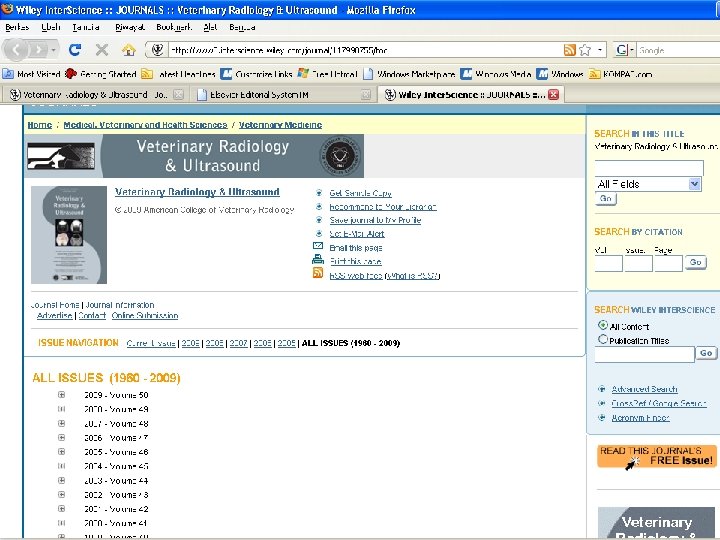
Task: Click the printer icon for Print this page
Action: tap(318, 260)
